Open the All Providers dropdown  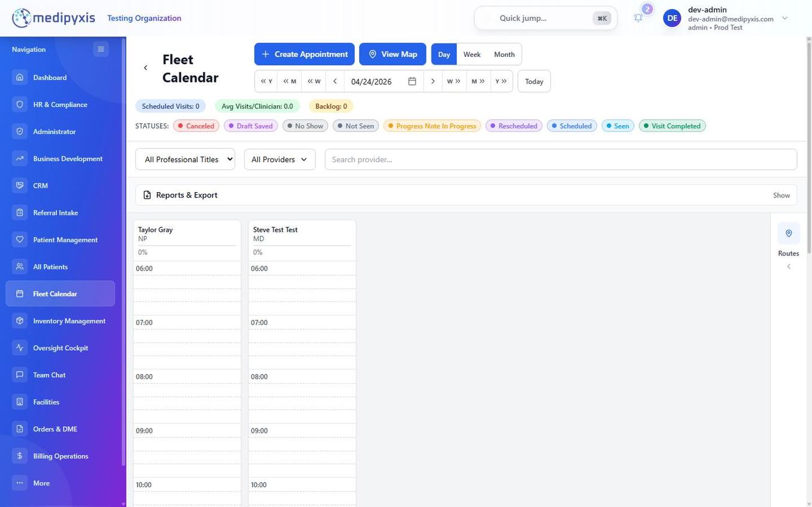[x=280, y=159]
